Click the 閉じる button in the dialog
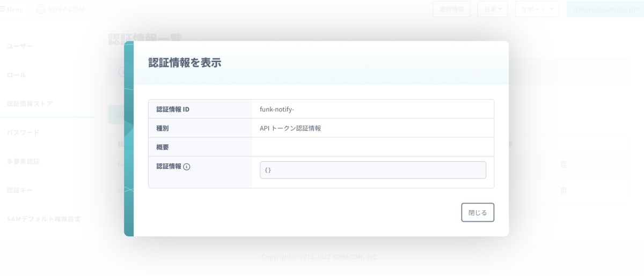Screen dimensions: 644x276 pos(478,212)
